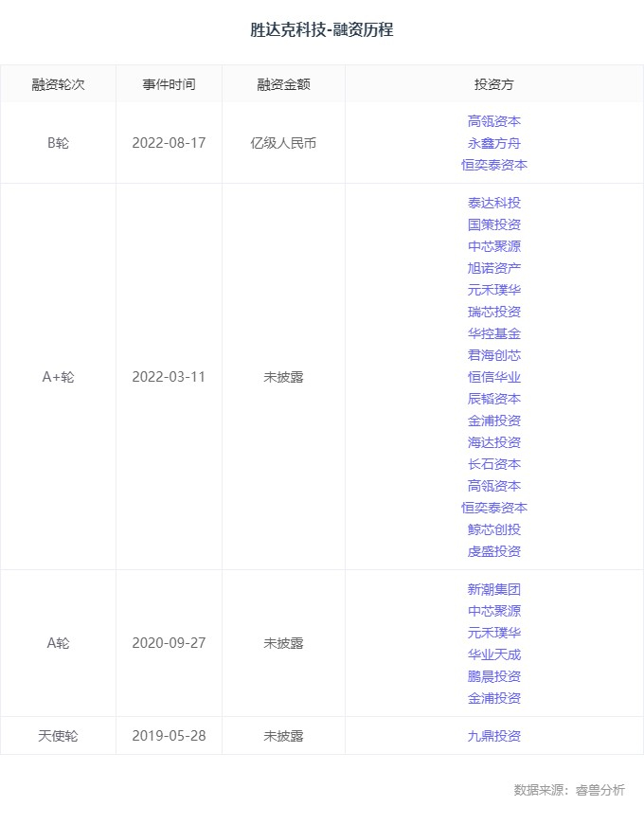This screenshot has height=824, width=644.
Task: Open 高瓴资本 link in the A+轮 row
Action: 493,486
